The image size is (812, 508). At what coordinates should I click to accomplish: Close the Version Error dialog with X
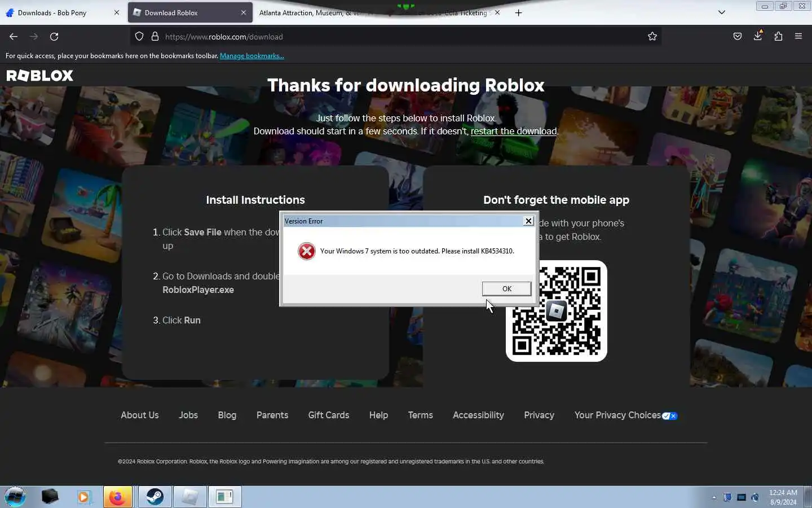[528, 221]
